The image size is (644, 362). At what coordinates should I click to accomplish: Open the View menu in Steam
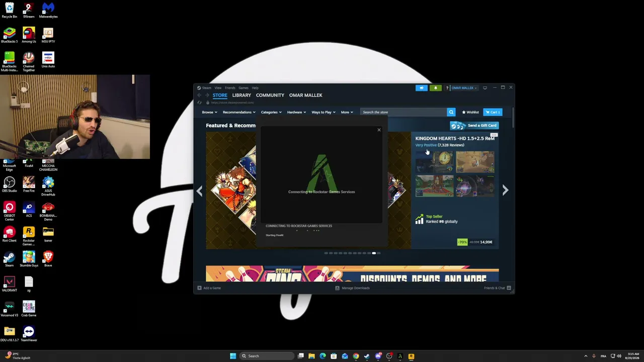[x=218, y=88]
